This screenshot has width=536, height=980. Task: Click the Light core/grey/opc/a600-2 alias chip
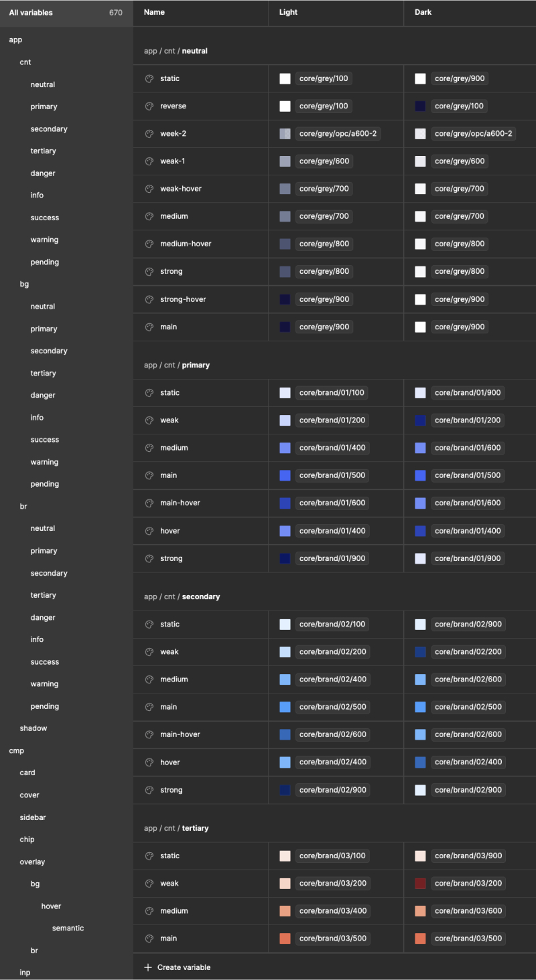coord(338,134)
